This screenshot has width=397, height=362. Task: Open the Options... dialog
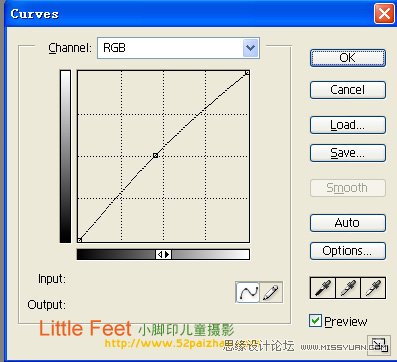348,251
